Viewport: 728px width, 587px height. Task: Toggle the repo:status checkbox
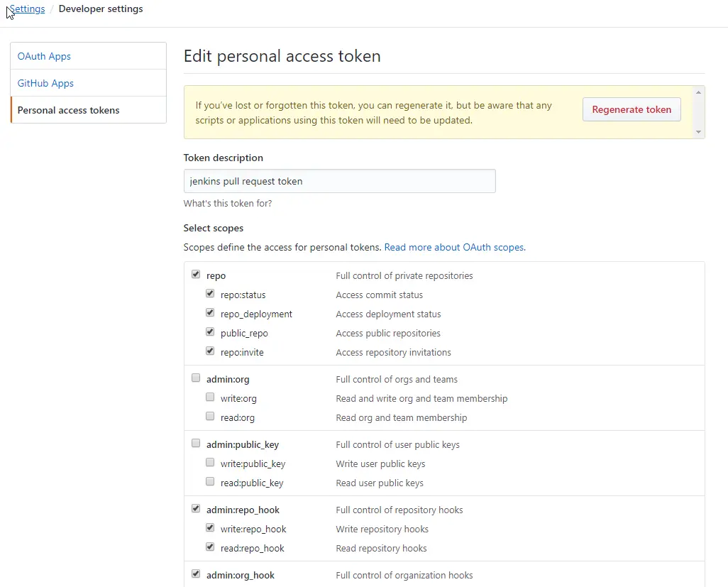point(210,293)
